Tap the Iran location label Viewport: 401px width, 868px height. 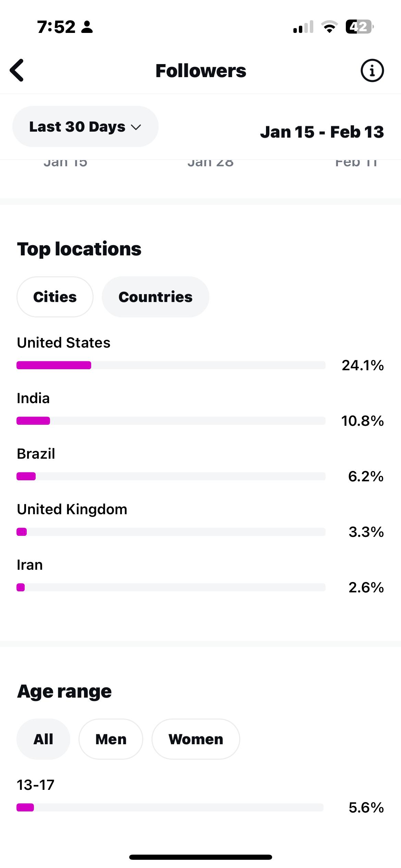(x=30, y=565)
